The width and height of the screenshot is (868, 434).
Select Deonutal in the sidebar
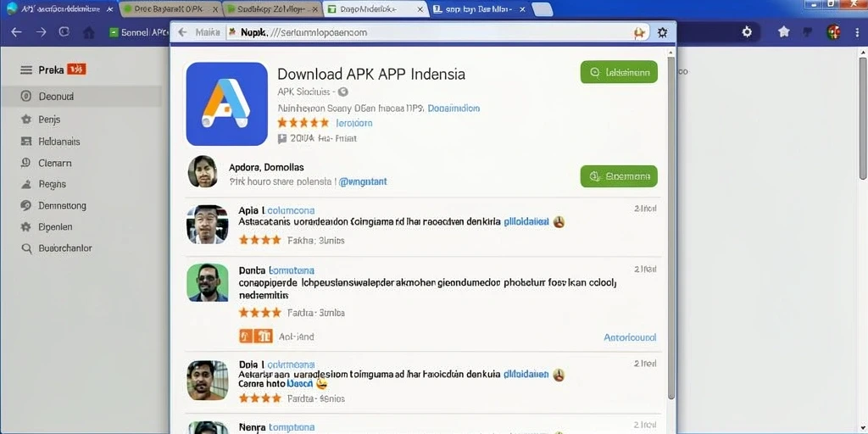[81, 97]
